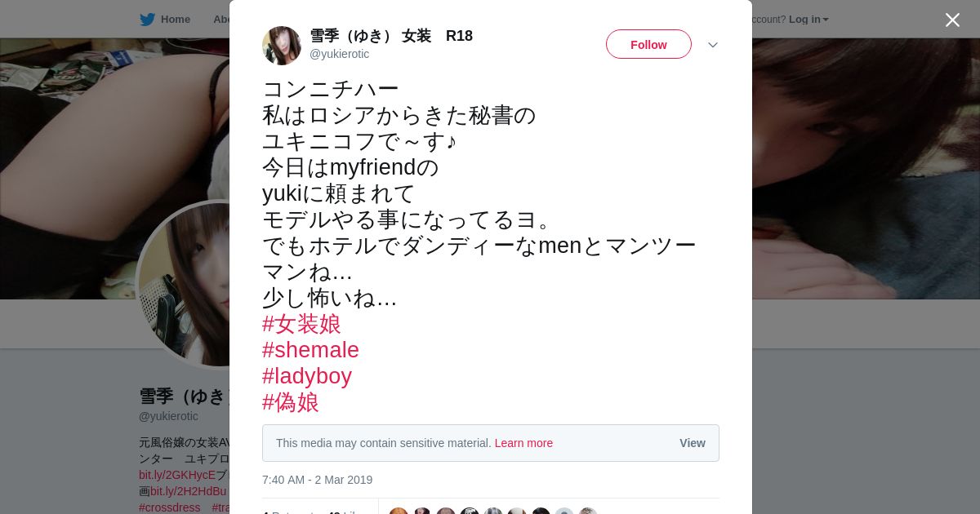Open the #shemale hashtag
Screen dimensions: 980x514
(310, 350)
